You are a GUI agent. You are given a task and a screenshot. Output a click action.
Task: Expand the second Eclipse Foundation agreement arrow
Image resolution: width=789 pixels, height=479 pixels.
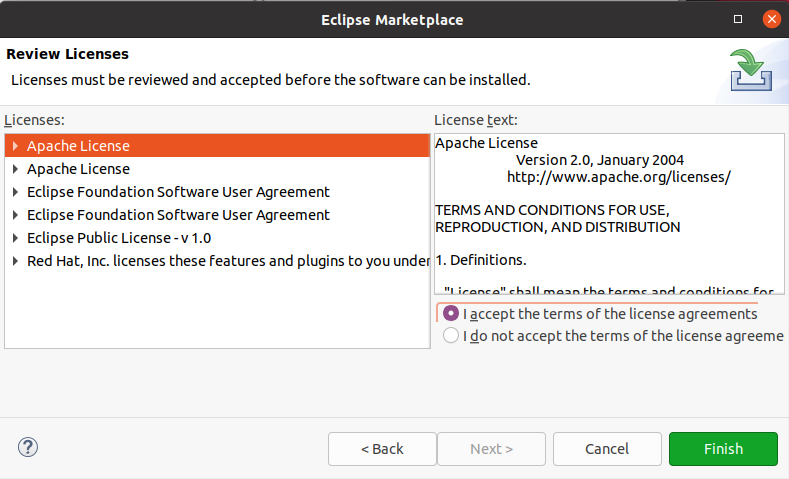tap(16, 215)
